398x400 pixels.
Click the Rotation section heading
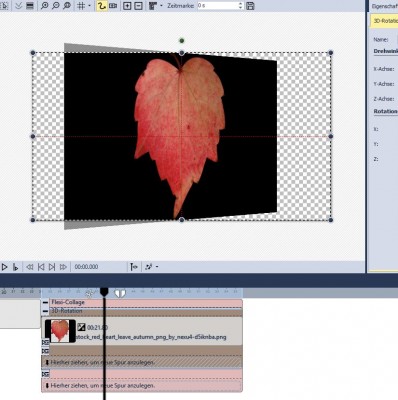(385, 111)
